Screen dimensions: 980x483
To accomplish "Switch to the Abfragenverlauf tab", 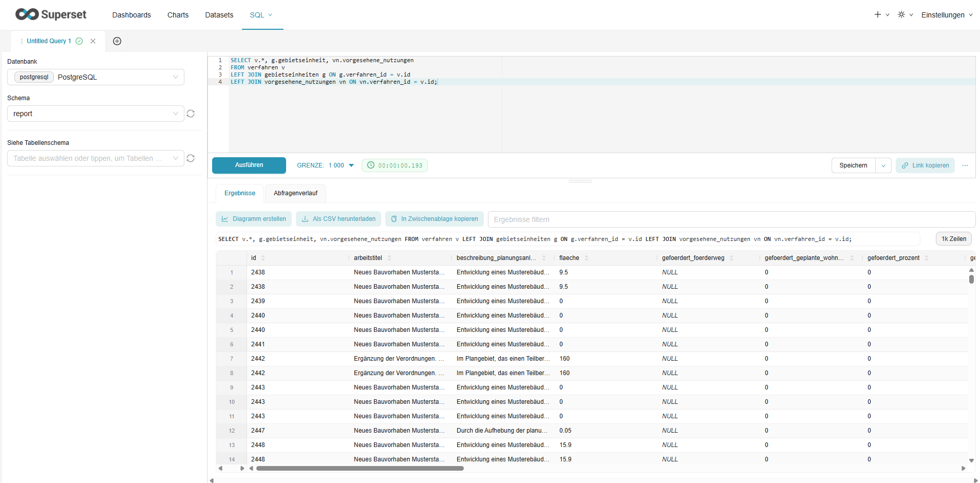I will tap(295, 193).
